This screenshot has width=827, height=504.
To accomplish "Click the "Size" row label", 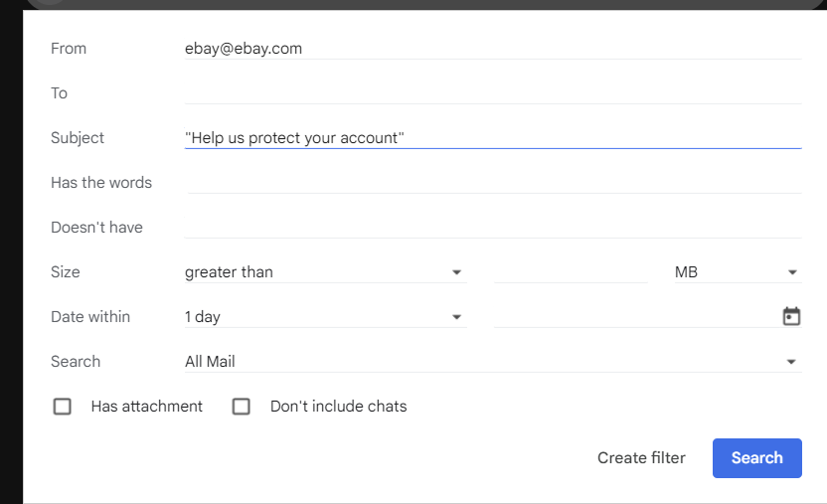I will coord(66,272).
